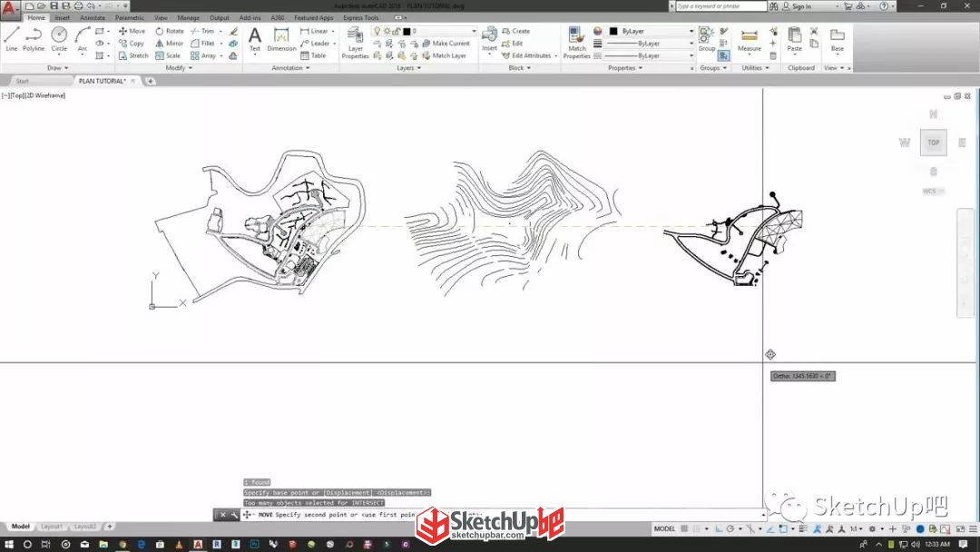Open the Measure utility
The width and height of the screenshot is (980, 552).
pyautogui.click(x=749, y=39)
